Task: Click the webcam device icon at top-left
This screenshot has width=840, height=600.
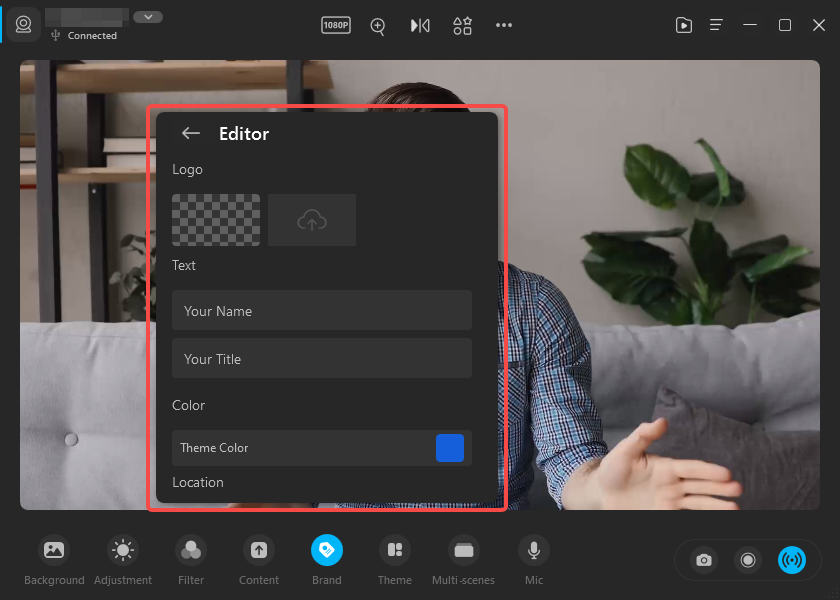Action: 23,24
